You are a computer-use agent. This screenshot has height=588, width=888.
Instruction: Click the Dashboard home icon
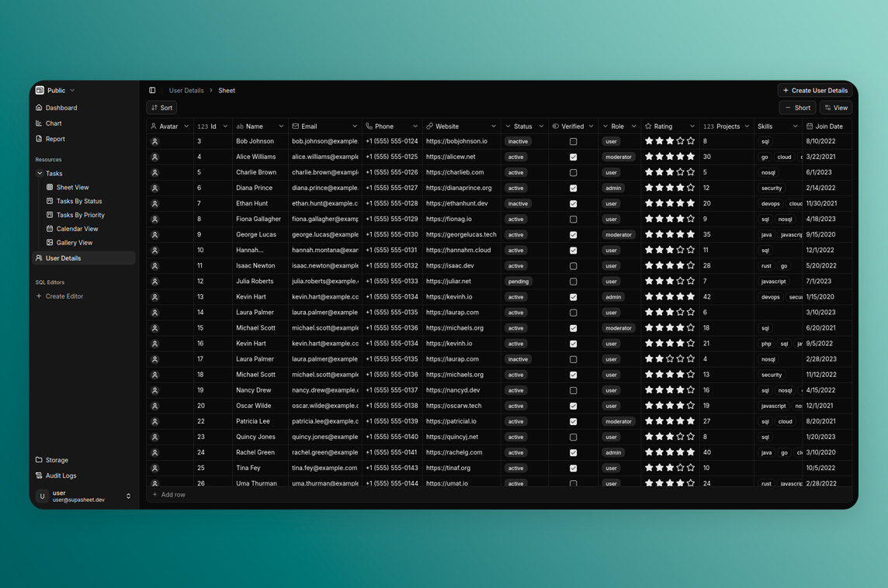point(40,108)
